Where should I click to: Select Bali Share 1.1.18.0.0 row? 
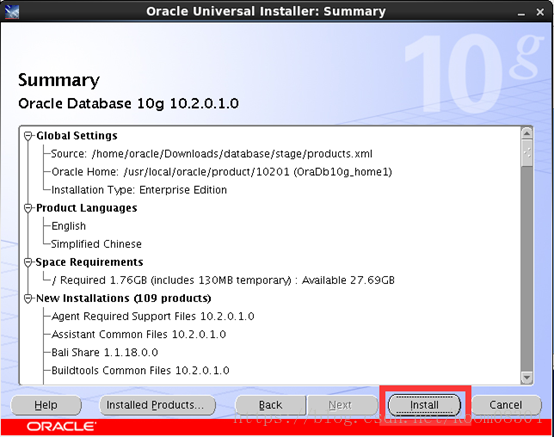pyautogui.click(x=105, y=352)
